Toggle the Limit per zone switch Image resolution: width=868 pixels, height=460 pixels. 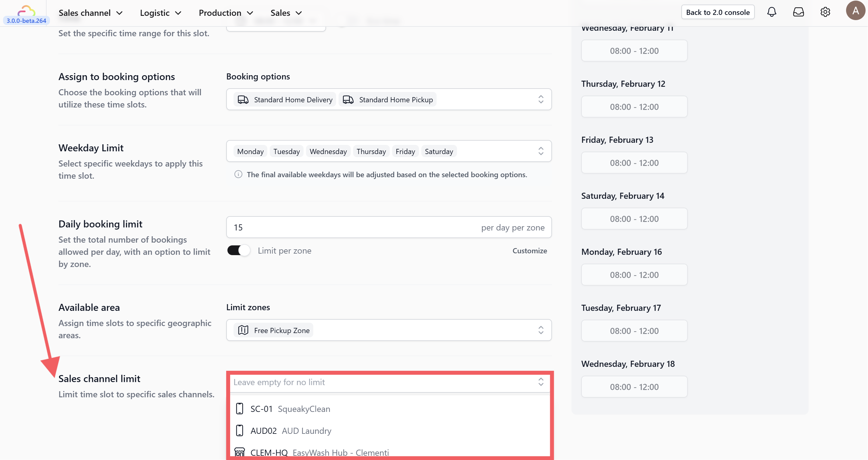(239, 250)
